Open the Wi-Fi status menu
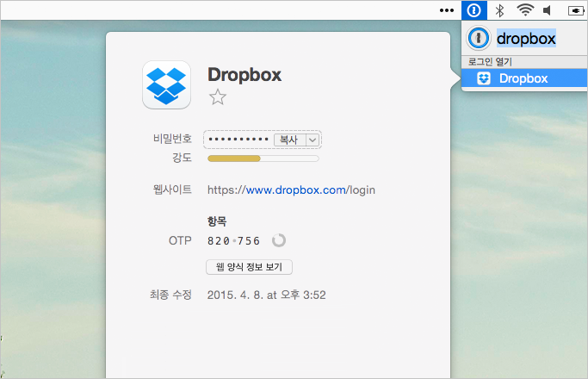The height and width of the screenshot is (379, 588). coord(525,10)
